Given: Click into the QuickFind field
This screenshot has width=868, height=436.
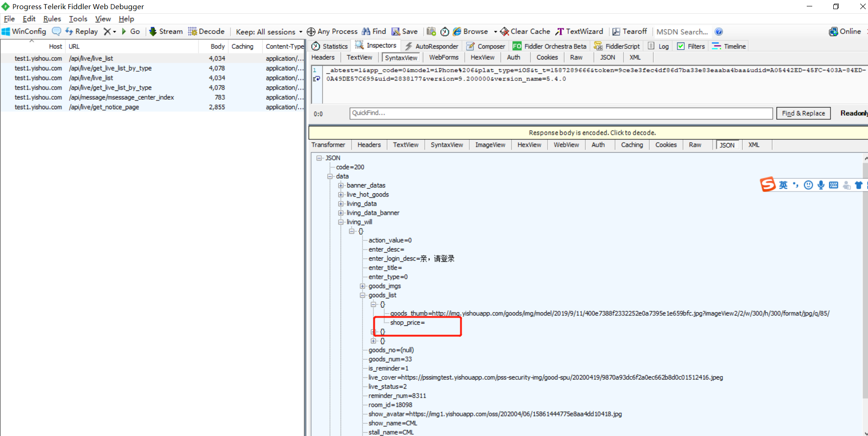Looking at the screenshot, I should tap(561, 113).
